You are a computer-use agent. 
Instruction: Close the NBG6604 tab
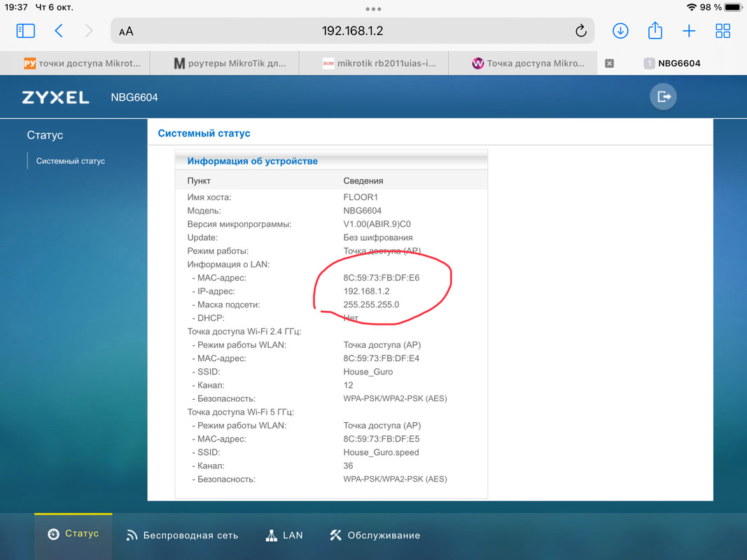(609, 63)
